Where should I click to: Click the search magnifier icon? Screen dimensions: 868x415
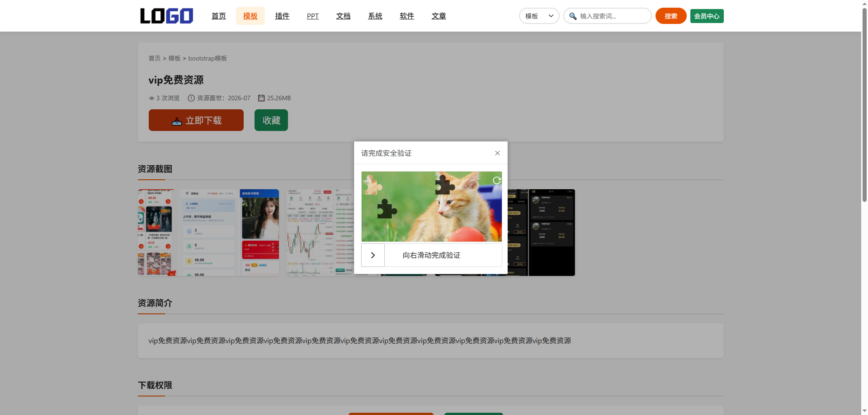click(573, 16)
